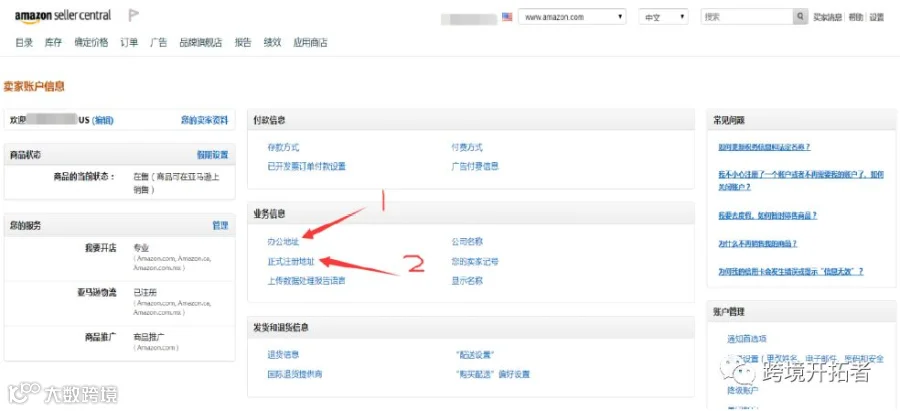The image size is (900, 411).
Task: Open the 报告 menu
Action: coord(243,42)
